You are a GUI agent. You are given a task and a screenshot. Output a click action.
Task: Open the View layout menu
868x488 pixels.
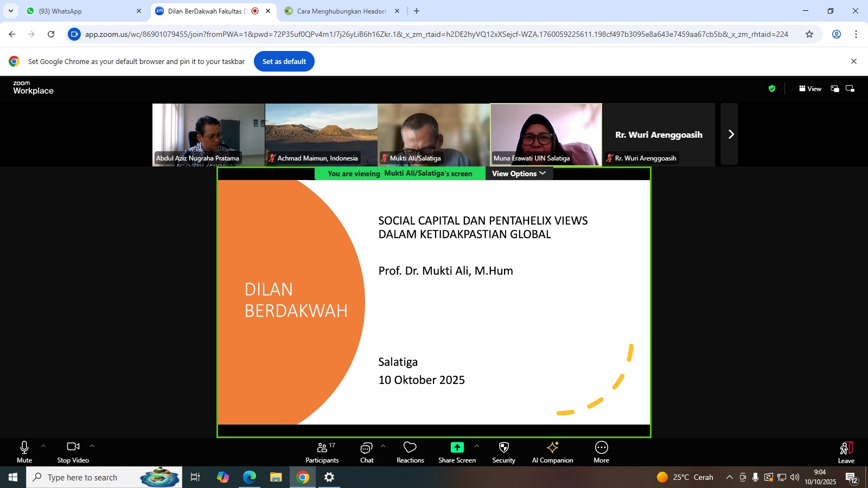click(810, 89)
